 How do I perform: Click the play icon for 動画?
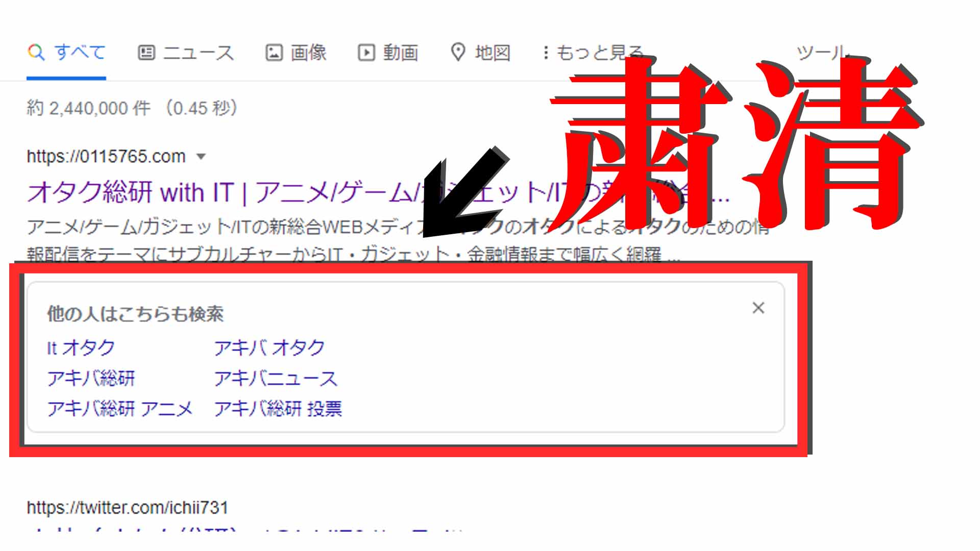366,53
